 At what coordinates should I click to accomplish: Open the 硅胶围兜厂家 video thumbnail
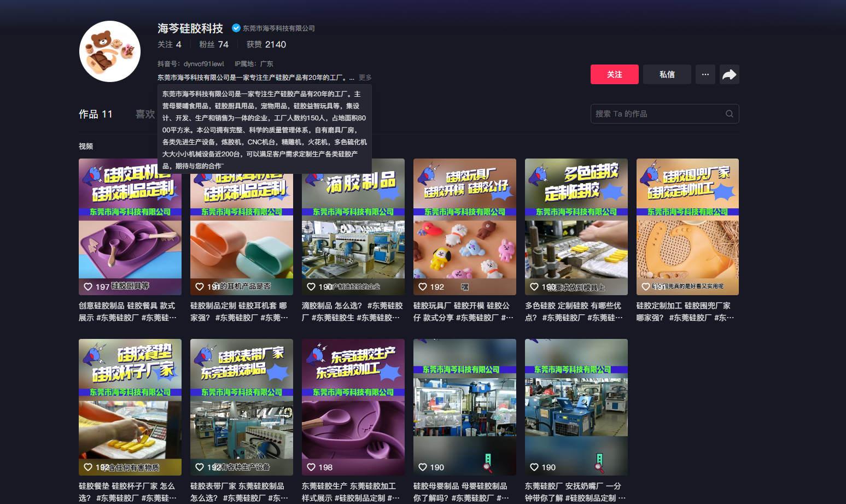click(x=687, y=227)
